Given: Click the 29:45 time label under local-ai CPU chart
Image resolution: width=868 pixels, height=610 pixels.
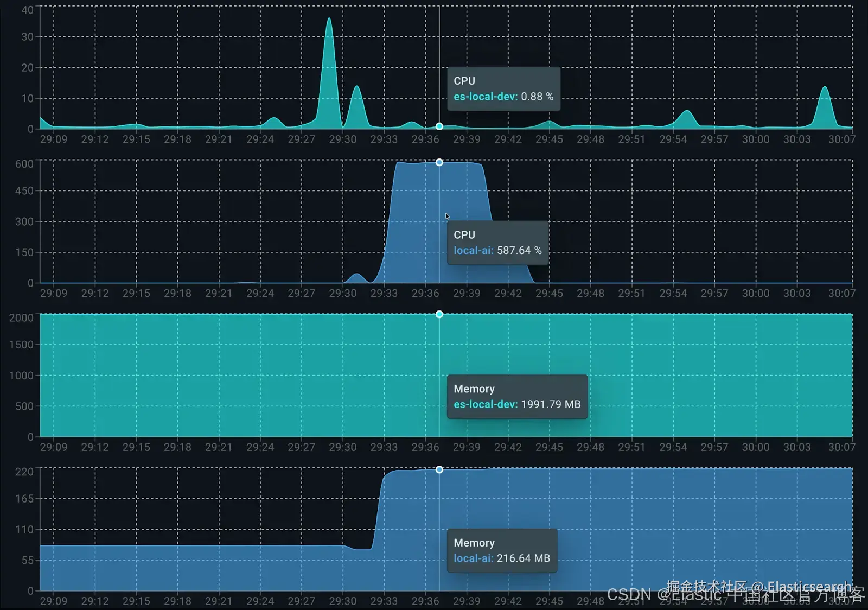Looking at the screenshot, I should pos(549,294).
